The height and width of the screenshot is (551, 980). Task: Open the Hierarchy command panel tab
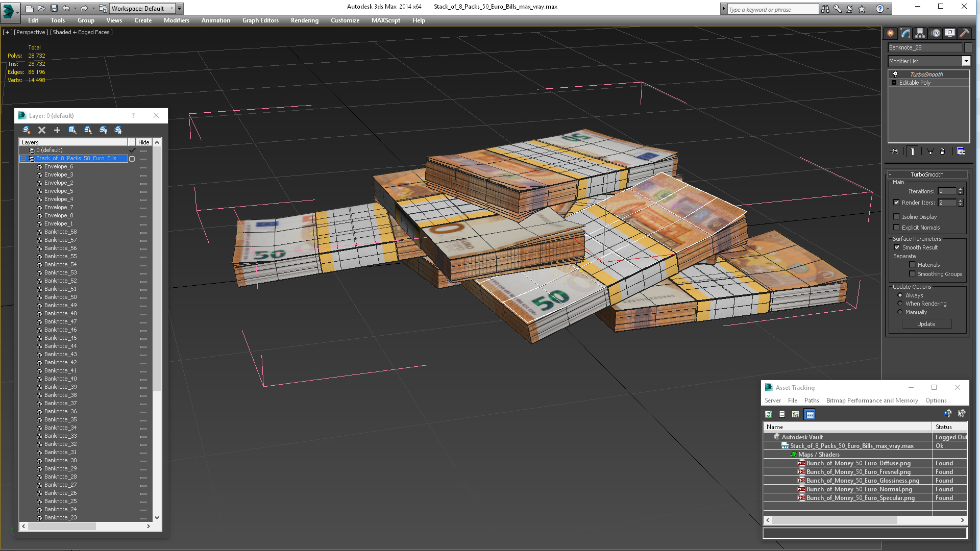[920, 33]
